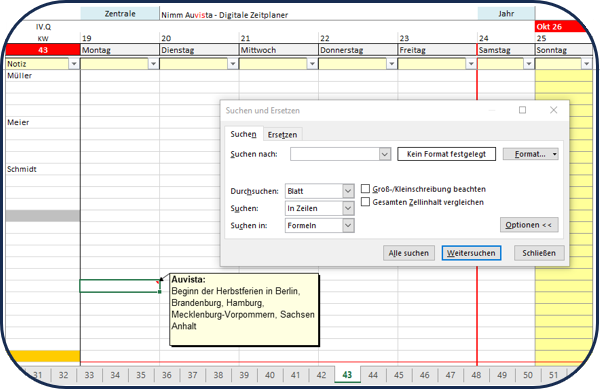Click the Montag day header
Screen dimensions: 600x390
tap(120, 50)
